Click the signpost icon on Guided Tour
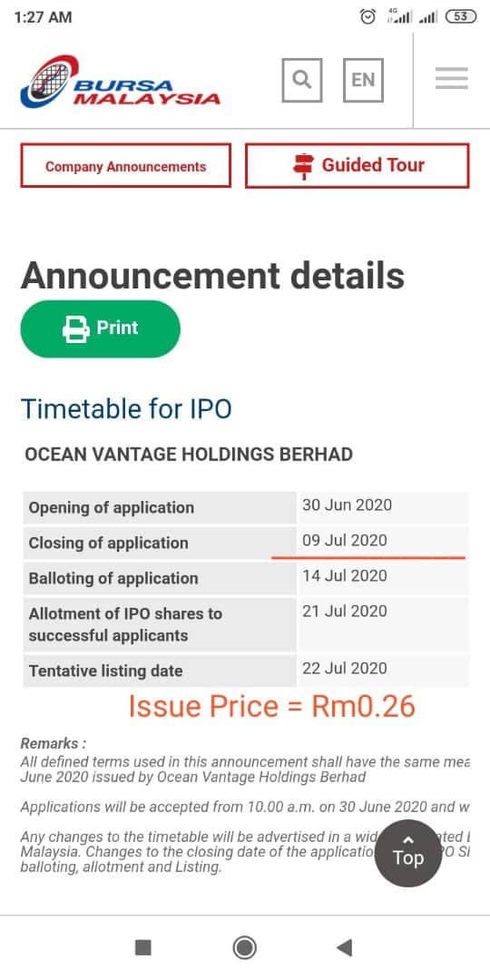This screenshot has width=490, height=980. pos(304,166)
